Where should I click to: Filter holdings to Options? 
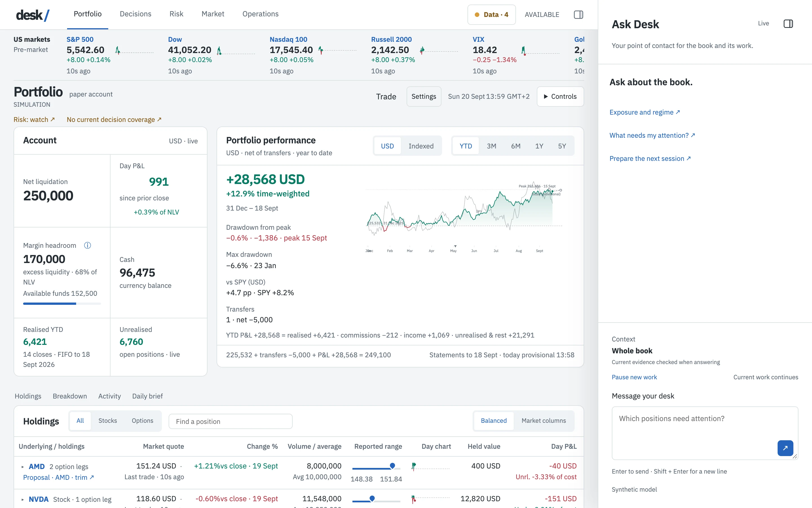[142, 421]
